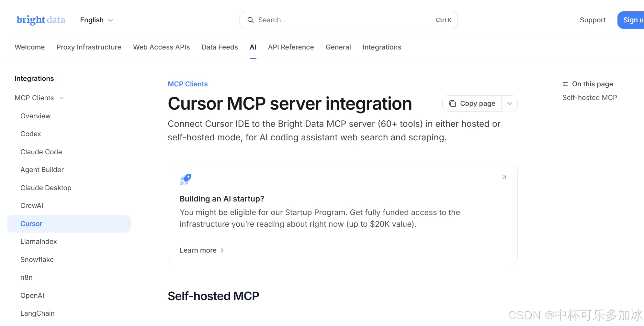
Task: Open the startup card external arrow
Action: click(504, 178)
